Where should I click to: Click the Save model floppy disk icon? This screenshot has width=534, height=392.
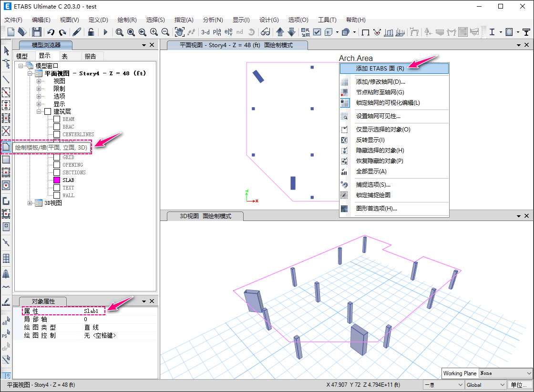coord(37,32)
